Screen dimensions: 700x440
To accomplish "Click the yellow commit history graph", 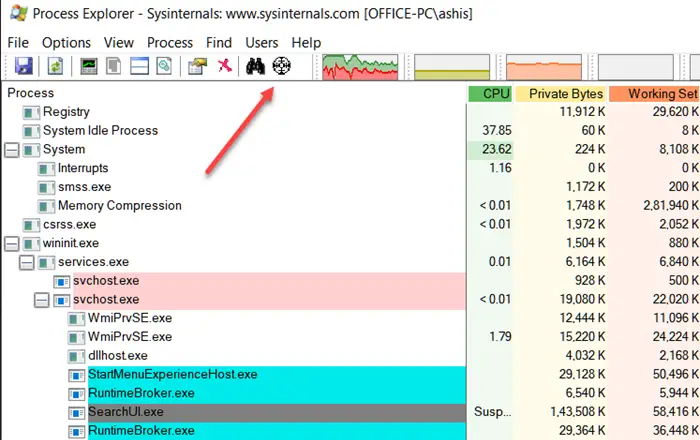I will point(452,67).
